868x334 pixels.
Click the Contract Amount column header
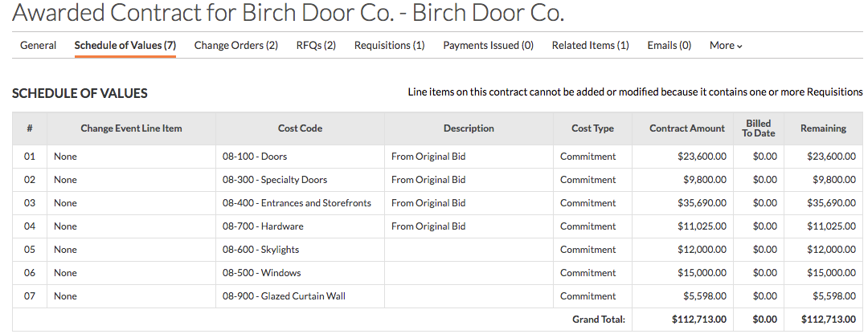coord(687,128)
